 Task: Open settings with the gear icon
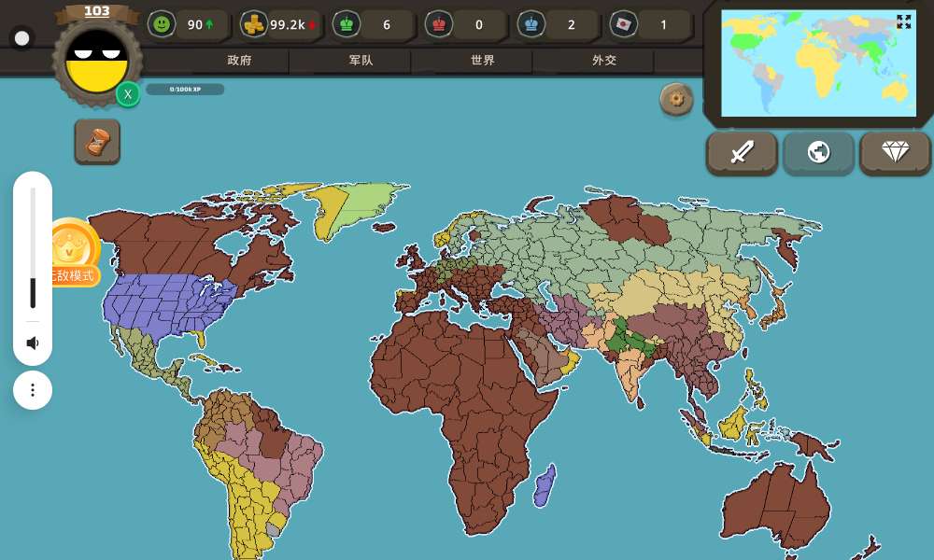[676, 99]
